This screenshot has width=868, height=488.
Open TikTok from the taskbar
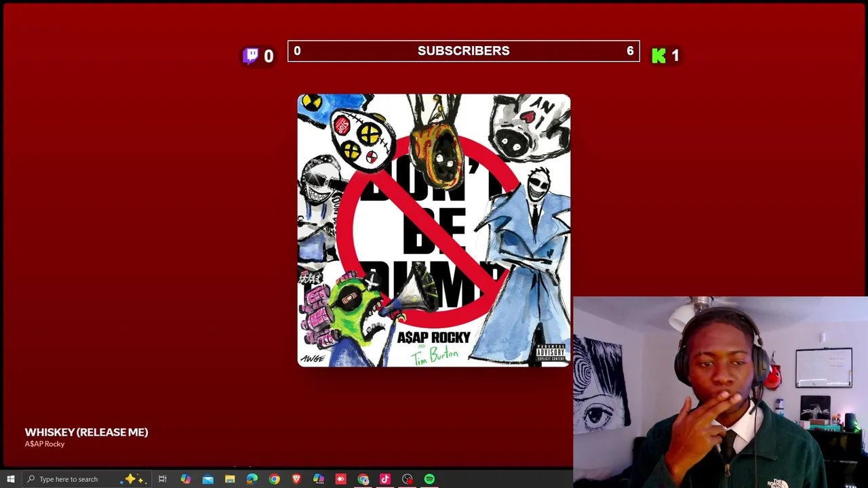[385, 479]
